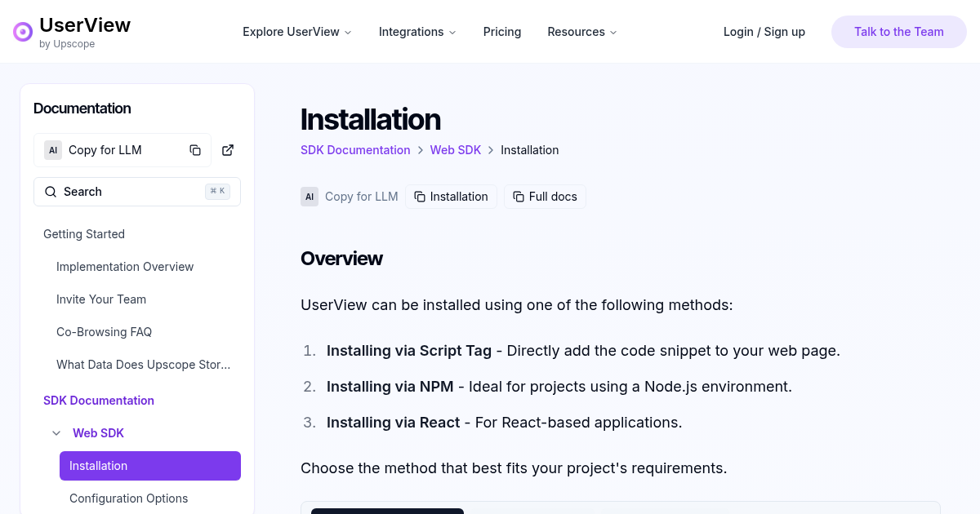This screenshot has width=980, height=514.
Task: Open Invite Your Team page
Action: coord(101,299)
